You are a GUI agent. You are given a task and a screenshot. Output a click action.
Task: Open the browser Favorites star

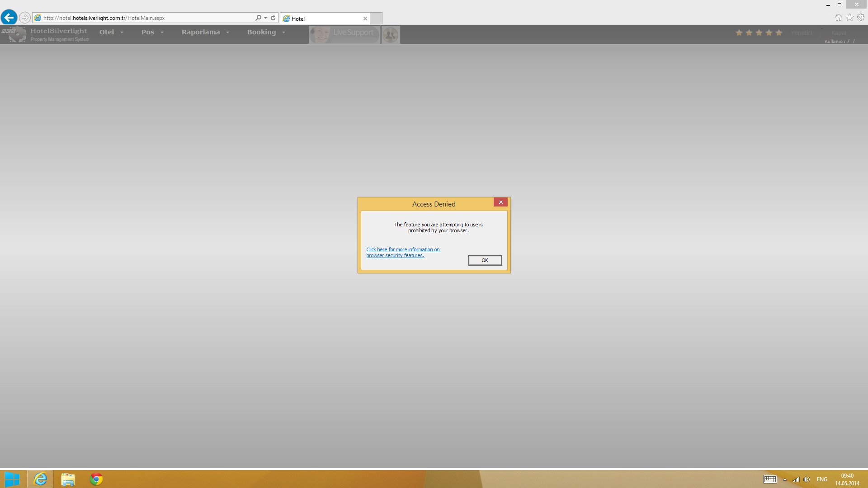click(849, 17)
